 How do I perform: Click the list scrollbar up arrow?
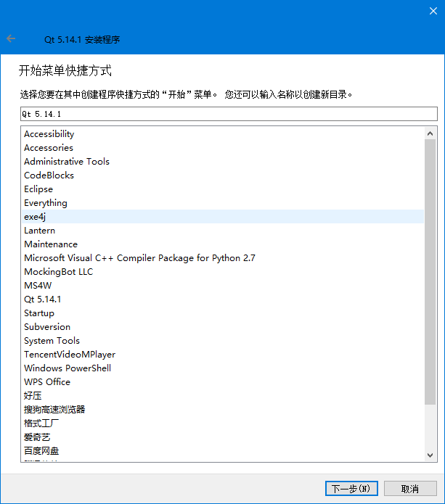coord(430,133)
